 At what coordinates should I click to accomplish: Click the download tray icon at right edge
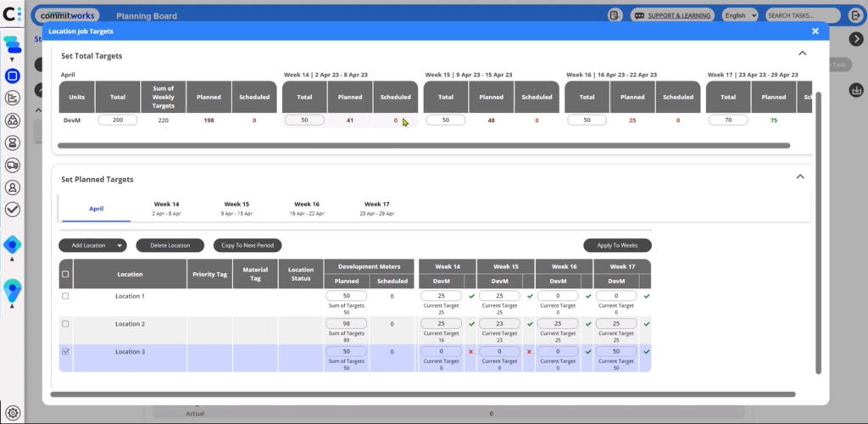click(856, 89)
